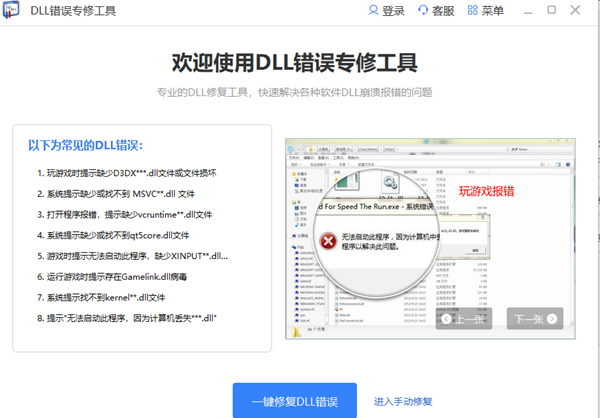Click the red 玩游戏报错 label

point(486,191)
